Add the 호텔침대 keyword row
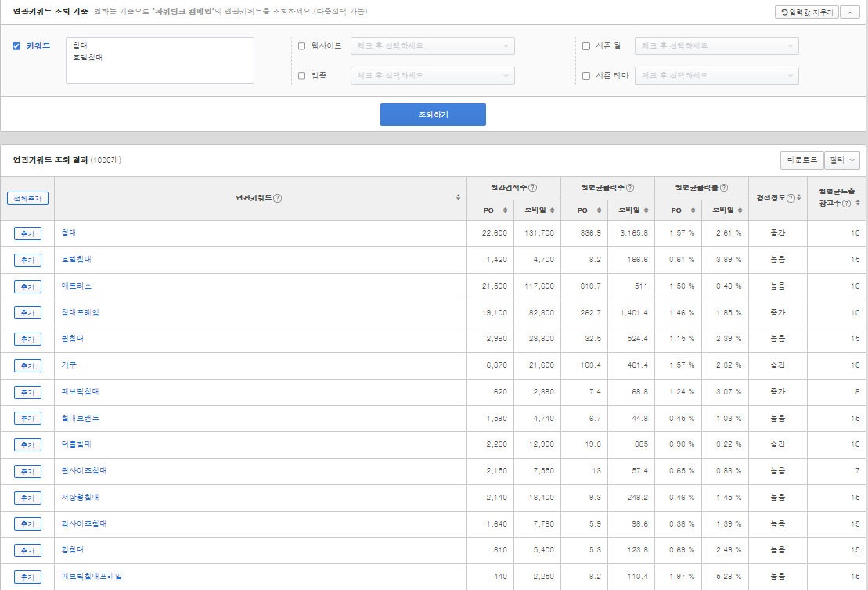 coord(27,260)
